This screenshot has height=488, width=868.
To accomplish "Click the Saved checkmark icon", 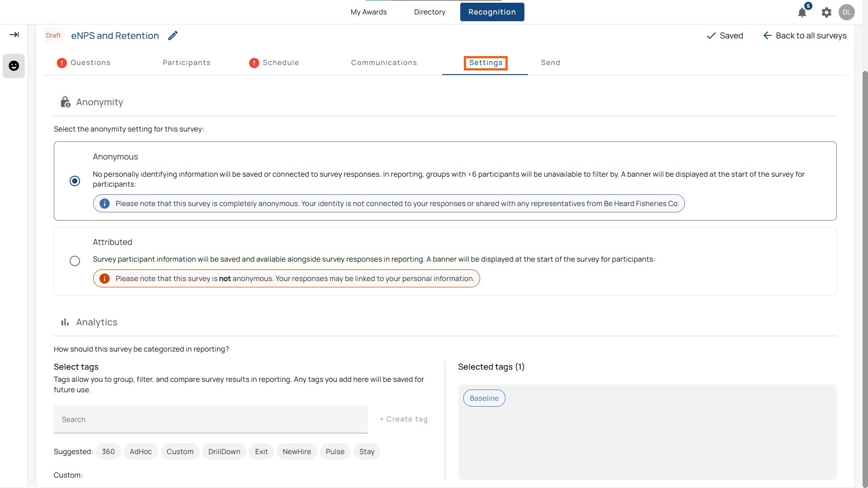I will [711, 36].
